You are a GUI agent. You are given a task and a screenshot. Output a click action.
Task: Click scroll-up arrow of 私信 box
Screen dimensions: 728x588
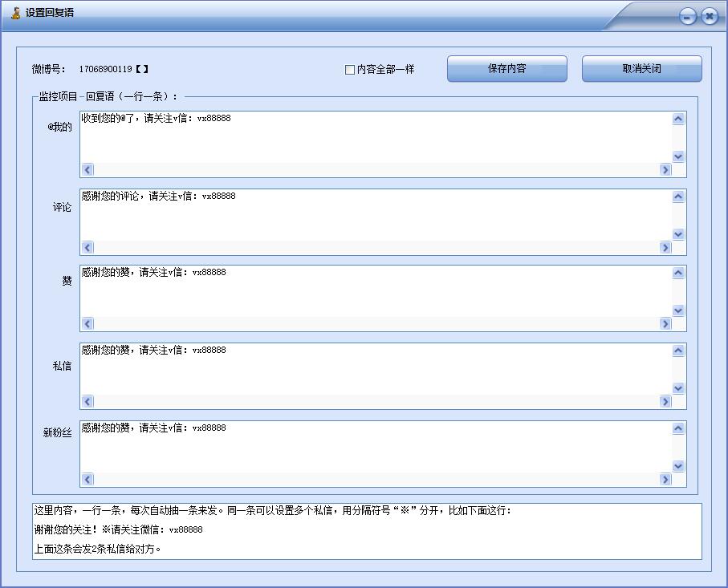pyautogui.click(x=678, y=351)
